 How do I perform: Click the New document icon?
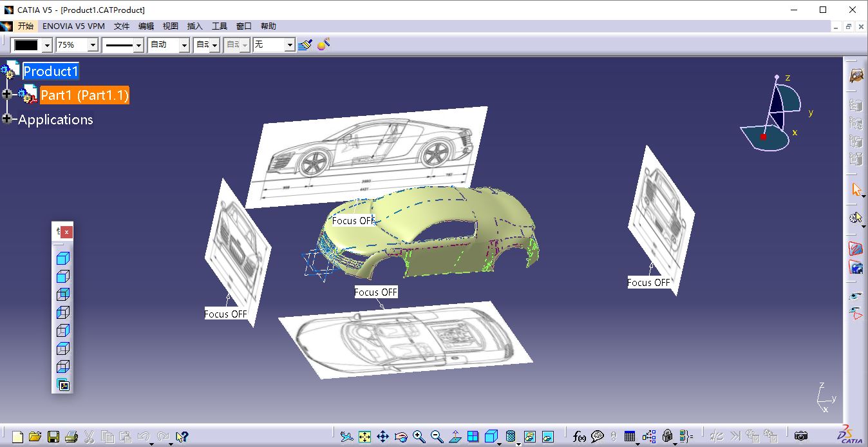pos(18,437)
